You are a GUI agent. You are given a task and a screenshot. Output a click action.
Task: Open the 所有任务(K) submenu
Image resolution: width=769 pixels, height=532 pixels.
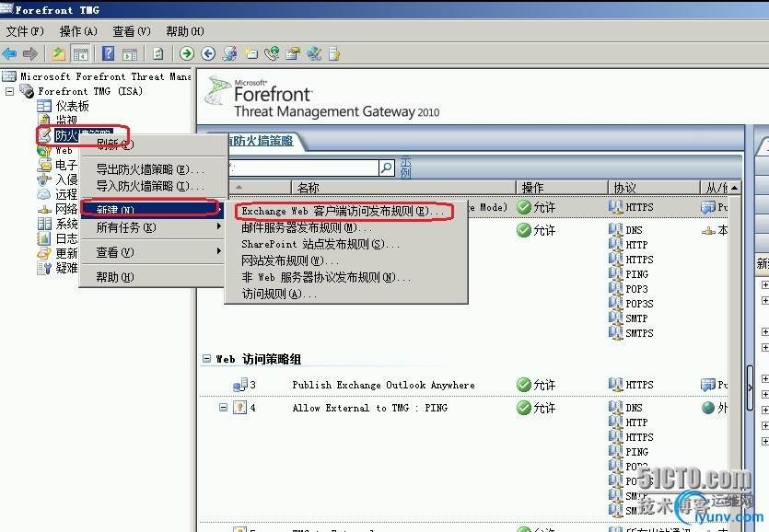152,227
